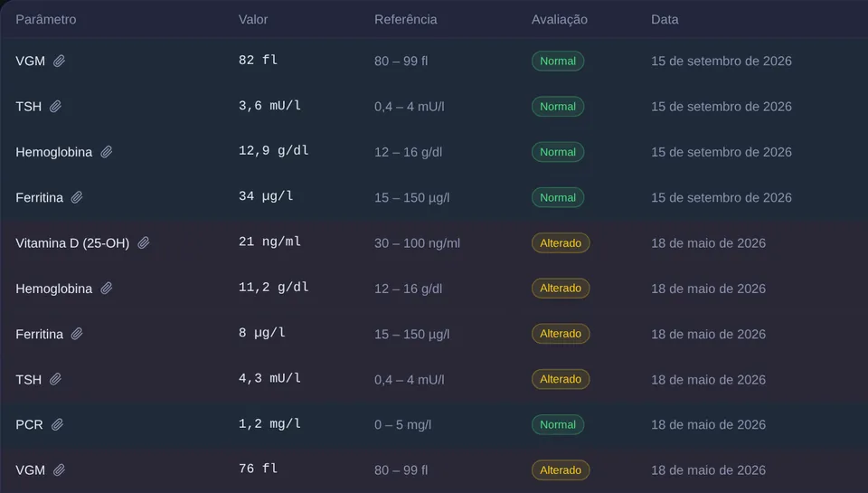Open attachment icon next to Vitamina D (25-OH)

pos(144,243)
